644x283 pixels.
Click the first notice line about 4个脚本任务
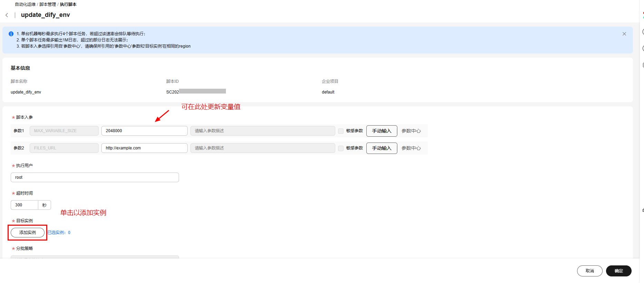click(81, 34)
